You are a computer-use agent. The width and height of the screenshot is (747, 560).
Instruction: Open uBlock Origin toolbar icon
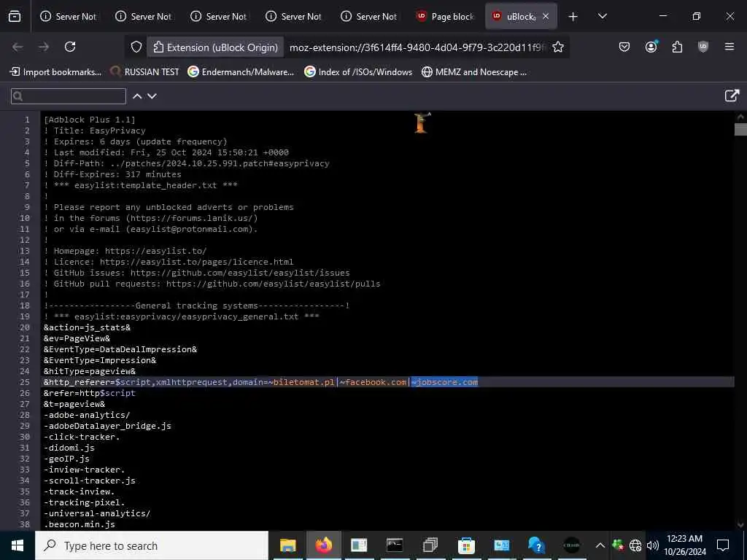point(703,47)
